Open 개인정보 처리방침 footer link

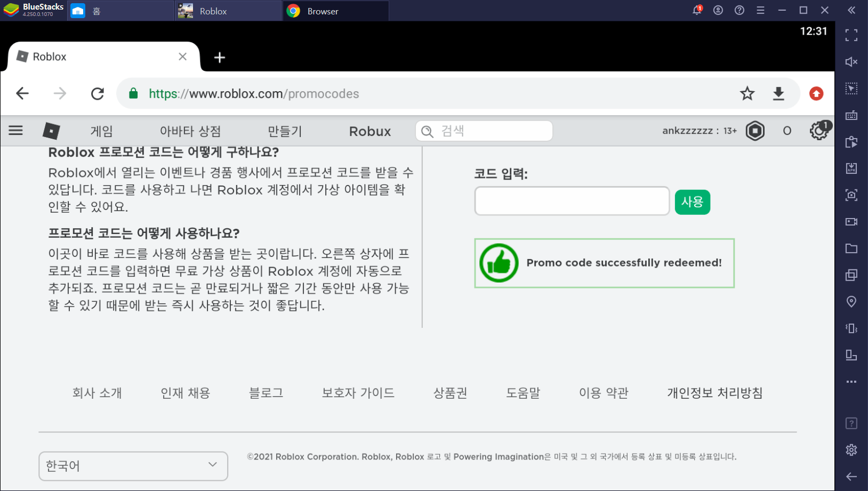715,393
